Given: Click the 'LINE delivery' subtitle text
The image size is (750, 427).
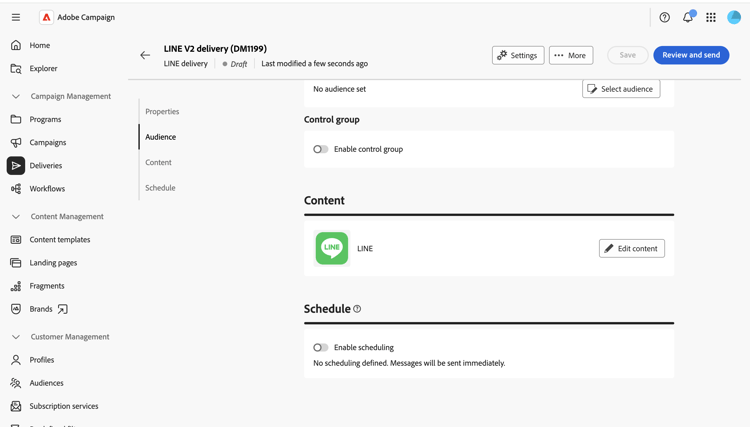Looking at the screenshot, I should pos(186,64).
